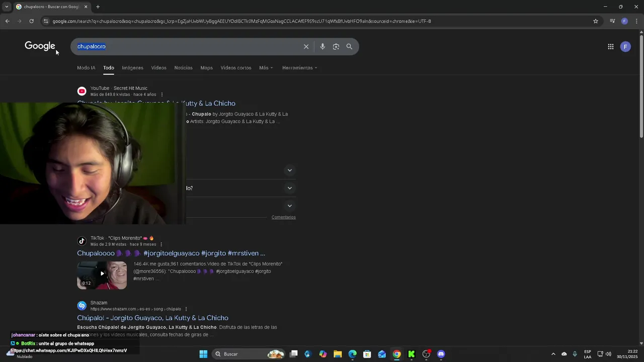644x362 pixels.
Task: Clear the search box with the X icon
Action: tap(306, 47)
